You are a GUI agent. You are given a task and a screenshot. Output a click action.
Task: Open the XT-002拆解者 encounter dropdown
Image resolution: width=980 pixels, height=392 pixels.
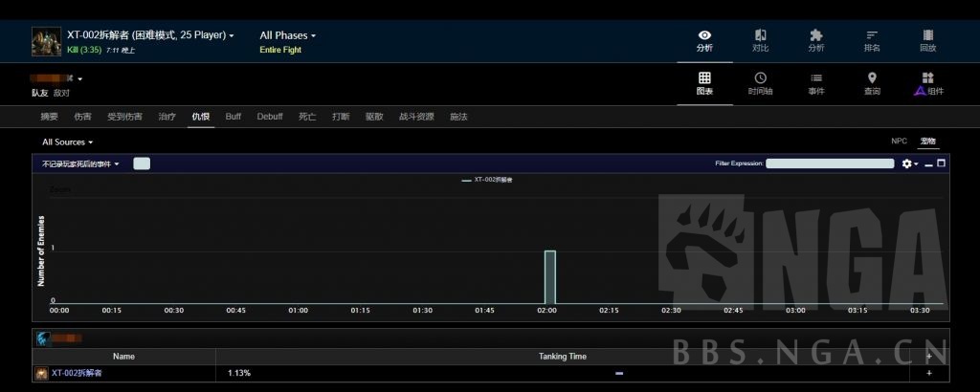pyautogui.click(x=150, y=35)
